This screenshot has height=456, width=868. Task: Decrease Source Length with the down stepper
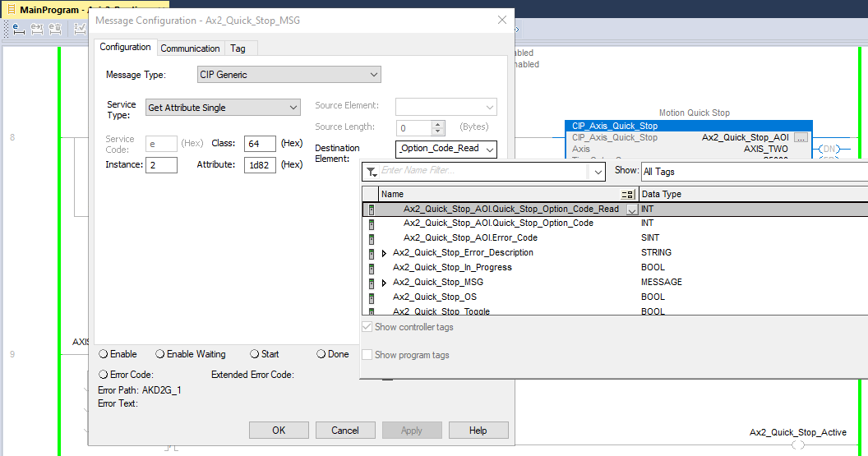[x=438, y=131]
